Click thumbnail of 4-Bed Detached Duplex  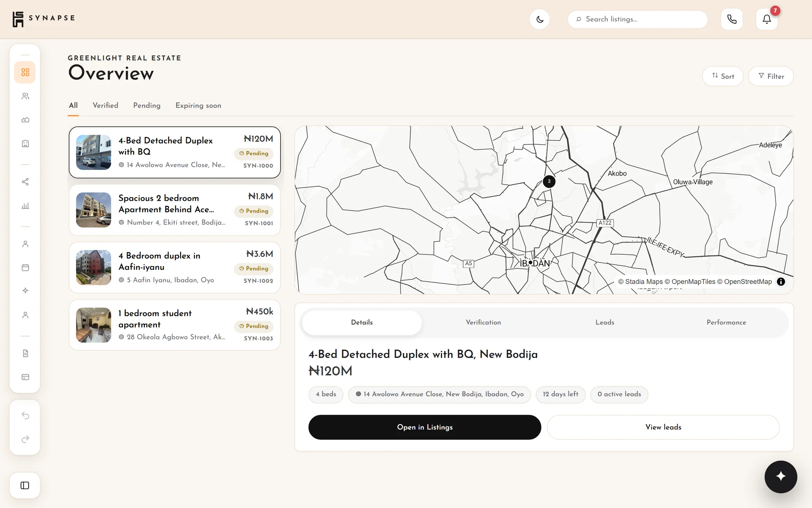click(x=93, y=152)
